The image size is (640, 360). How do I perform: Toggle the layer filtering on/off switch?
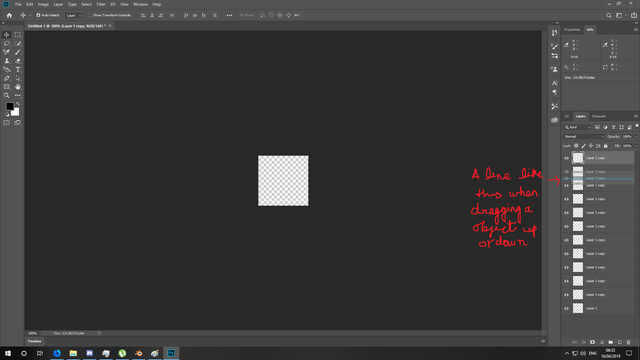coord(637,126)
